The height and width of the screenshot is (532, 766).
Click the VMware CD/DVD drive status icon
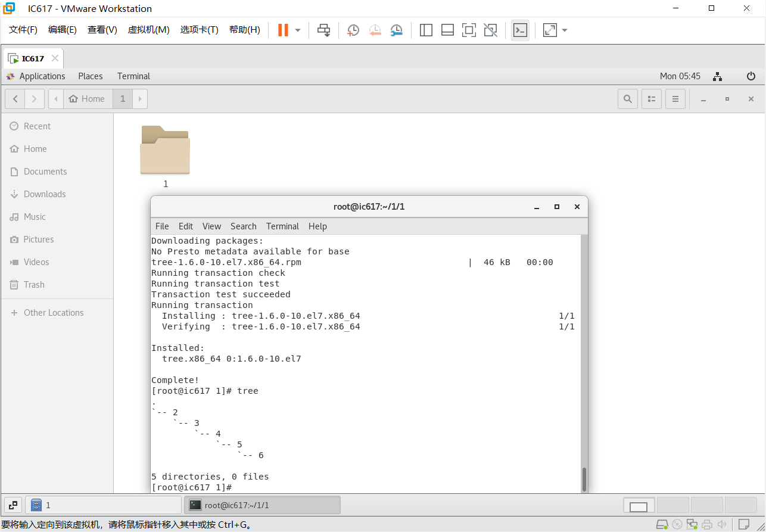tap(677, 525)
